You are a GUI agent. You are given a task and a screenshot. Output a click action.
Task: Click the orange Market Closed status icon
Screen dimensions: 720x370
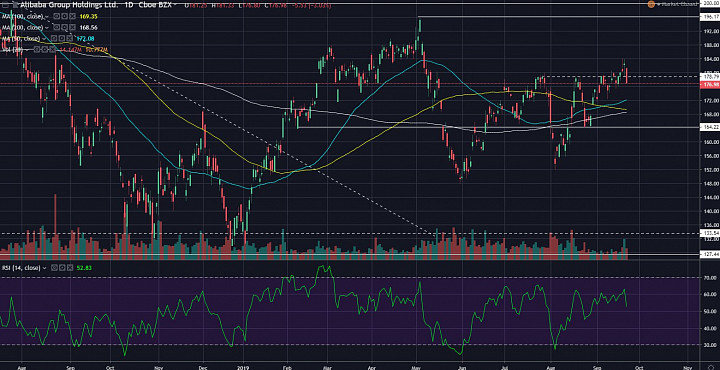pos(651,4)
